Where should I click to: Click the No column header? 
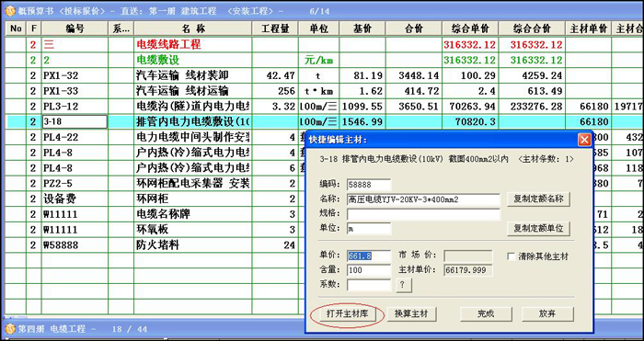(x=16, y=28)
